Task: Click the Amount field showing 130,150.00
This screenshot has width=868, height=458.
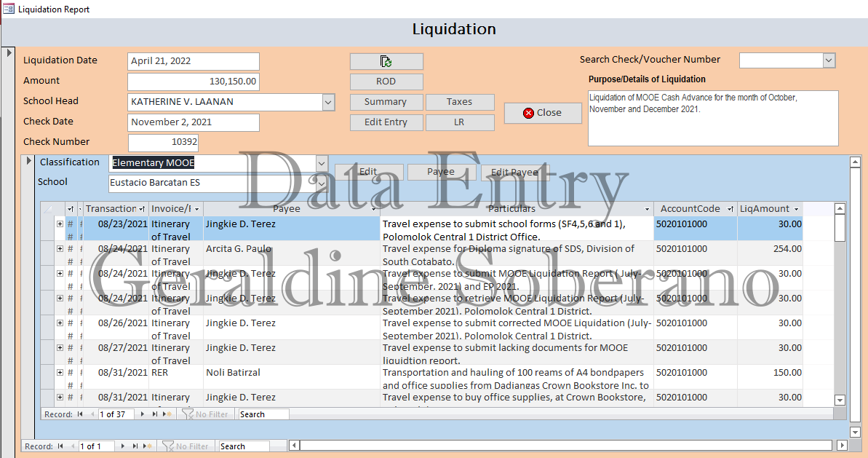Action: coord(194,82)
